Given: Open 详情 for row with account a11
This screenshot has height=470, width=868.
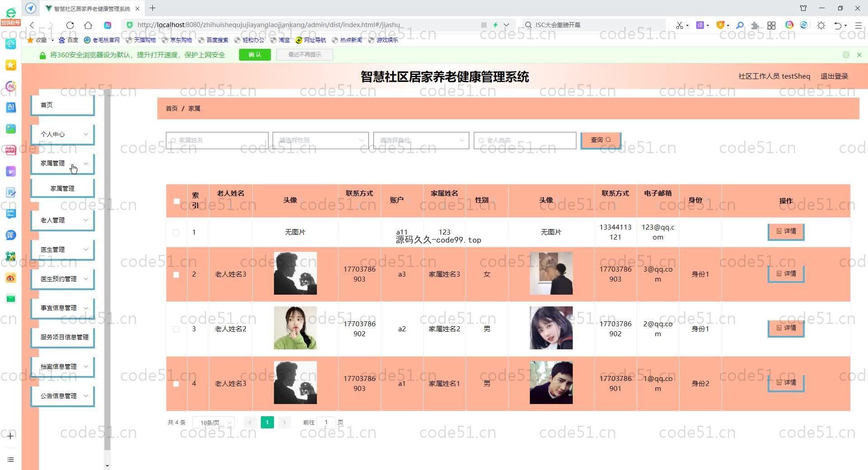Looking at the screenshot, I should (786, 231).
